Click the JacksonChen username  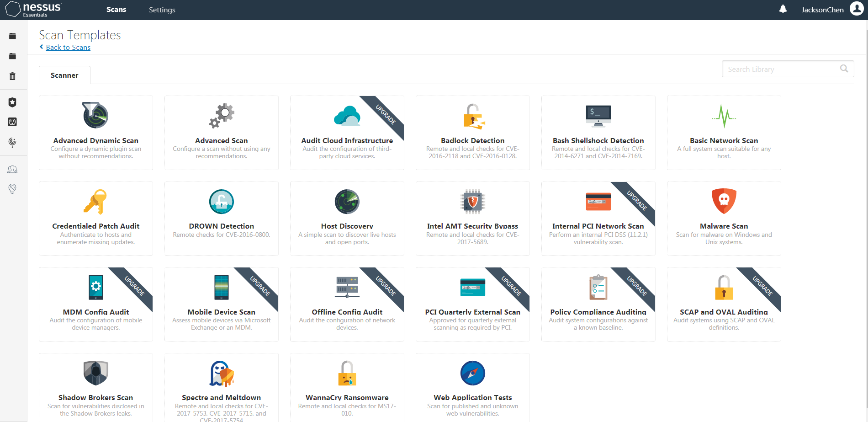823,10
